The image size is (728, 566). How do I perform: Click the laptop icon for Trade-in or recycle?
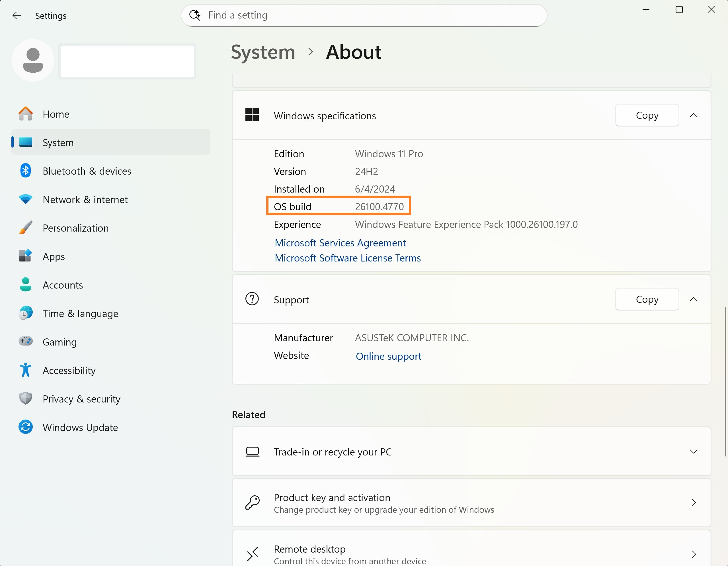coord(252,451)
